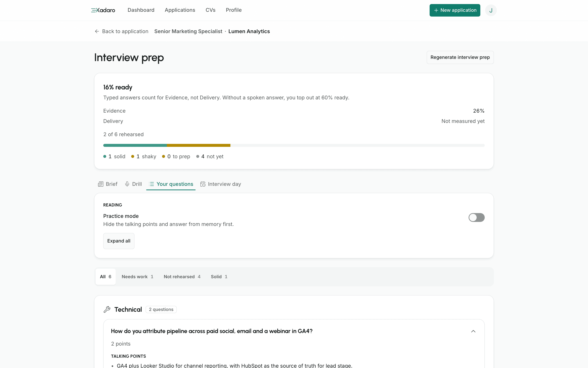This screenshot has height=368, width=588.
Task: Open the Profile page
Action: point(234,10)
